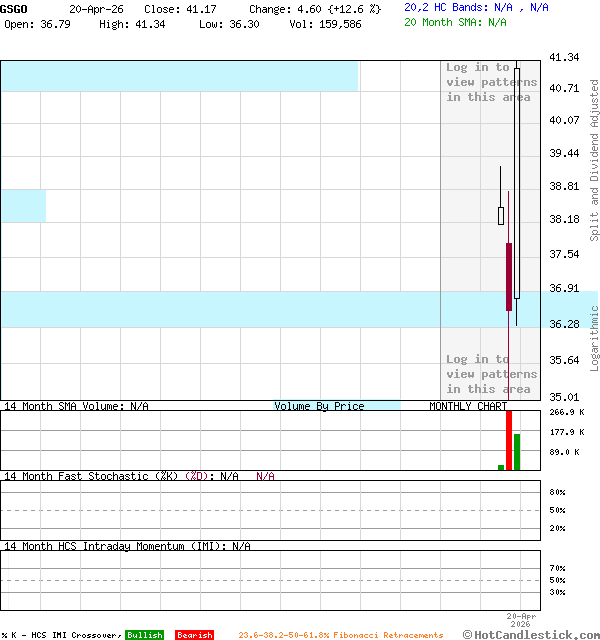The height and width of the screenshot is (640, 600).
Task: Open the HotCandlestick.com copyright link
Action: (530, 634)
